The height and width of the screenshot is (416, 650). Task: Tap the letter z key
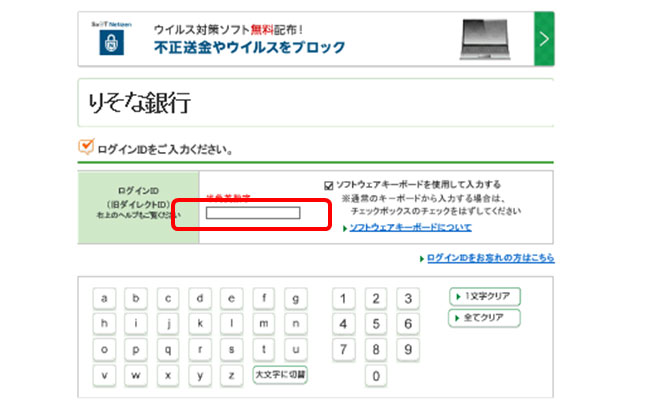tap(231, 375)
